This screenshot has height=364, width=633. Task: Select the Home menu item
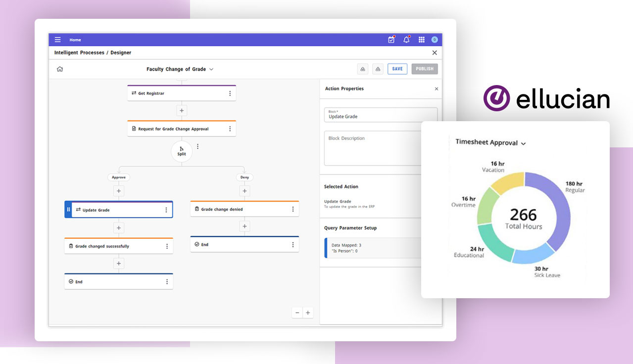tap(75, 40)
